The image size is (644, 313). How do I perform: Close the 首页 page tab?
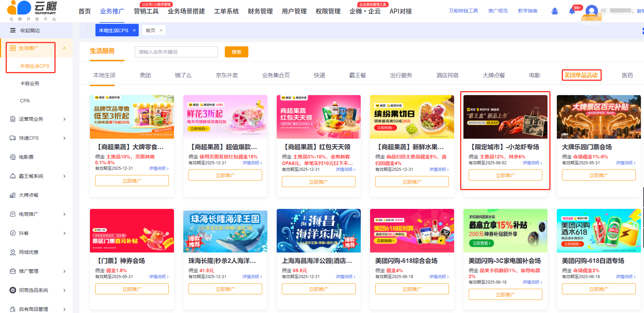tap(161, 30)
